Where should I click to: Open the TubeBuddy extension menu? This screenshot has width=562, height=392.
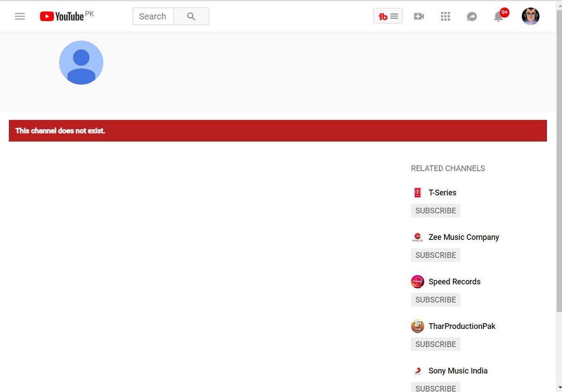click(388, 16)
